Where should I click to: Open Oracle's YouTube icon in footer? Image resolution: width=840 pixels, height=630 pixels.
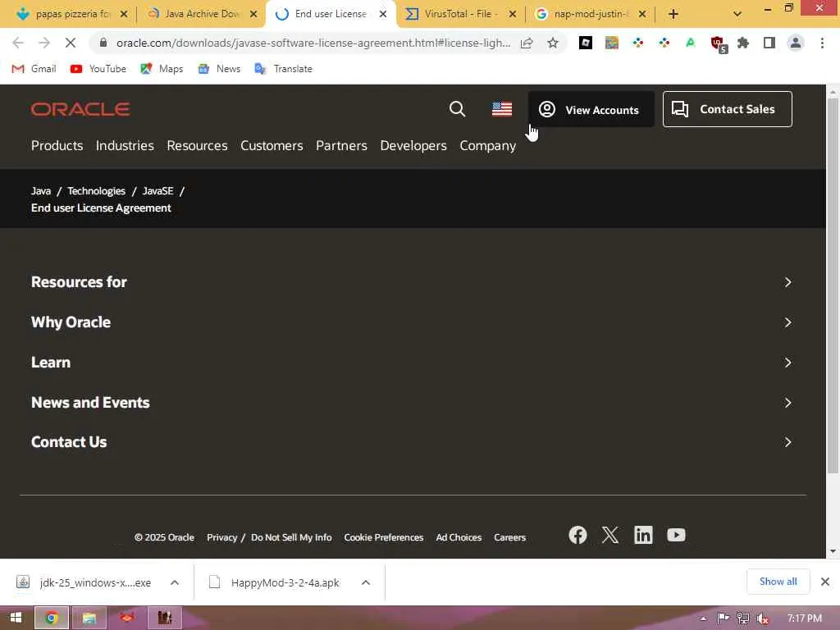pyautogui.click(x=676, y=535)
